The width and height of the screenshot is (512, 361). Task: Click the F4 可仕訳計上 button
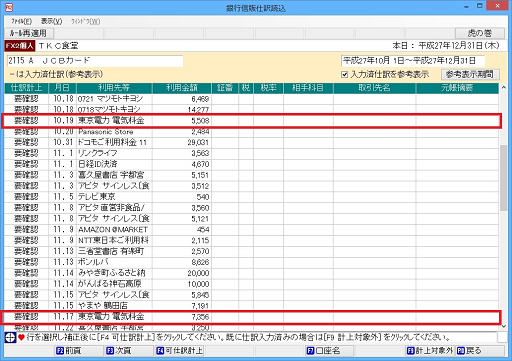pos(179,351)
